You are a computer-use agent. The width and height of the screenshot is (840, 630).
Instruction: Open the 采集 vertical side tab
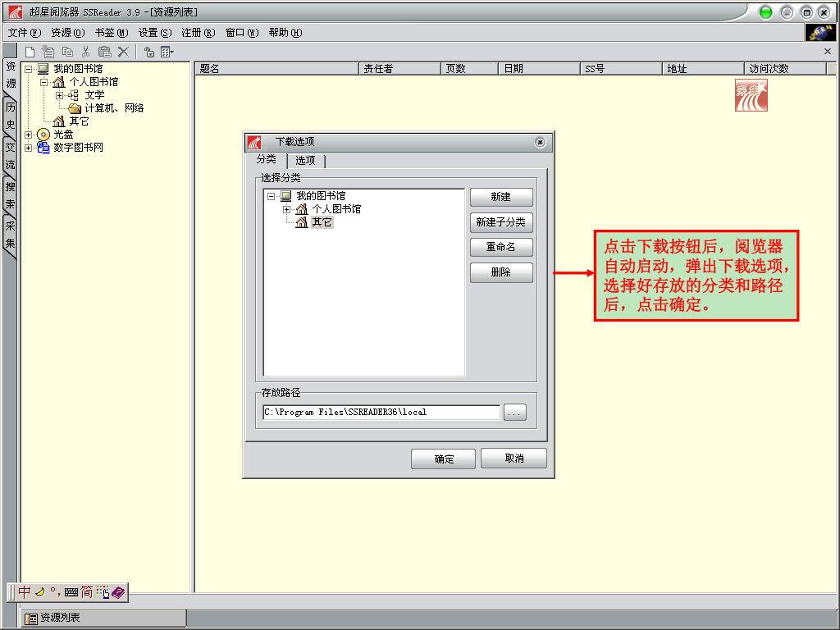tap(10, 235)
